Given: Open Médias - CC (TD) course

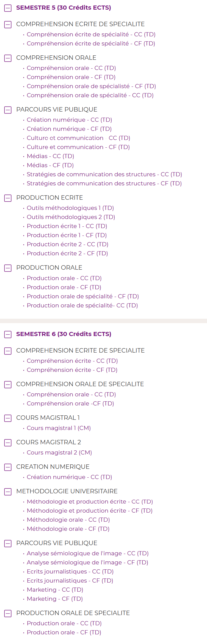Looking at the screenshot, I should (50, 156).
